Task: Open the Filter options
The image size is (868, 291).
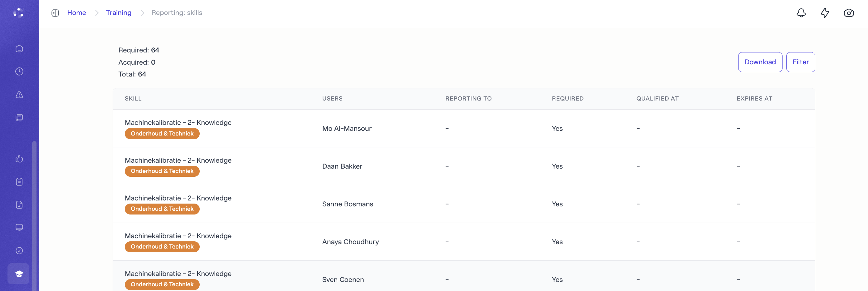Action: coord(800,62)
